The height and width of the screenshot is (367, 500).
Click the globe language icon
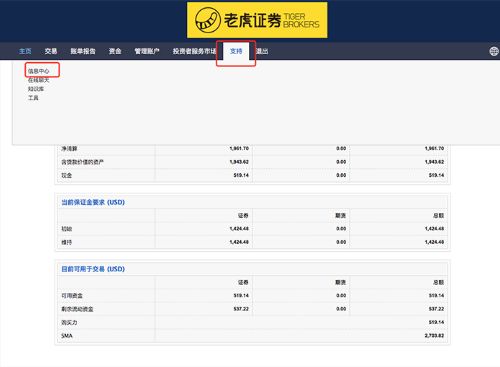click(494, 51)
